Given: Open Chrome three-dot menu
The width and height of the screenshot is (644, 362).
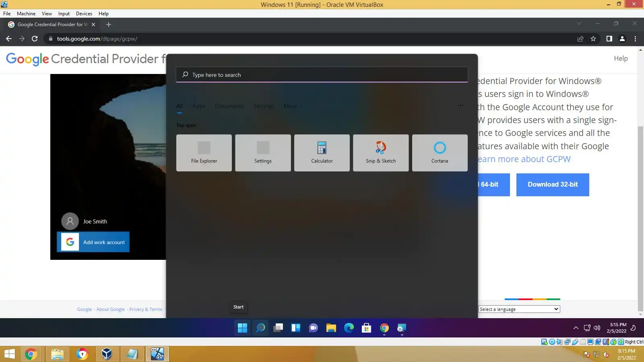Looking at the screenshot, I should point(635,39).
